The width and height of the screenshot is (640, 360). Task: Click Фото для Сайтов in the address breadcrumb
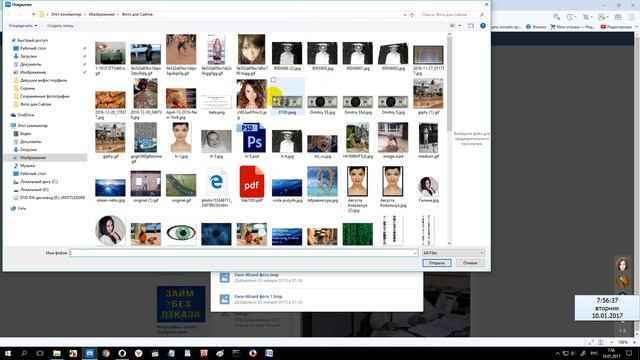pyautogui.click(x=137, y=14)
